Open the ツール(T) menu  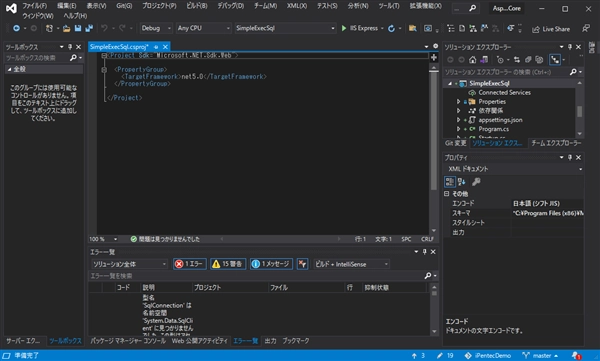click(x=389, y=6)
